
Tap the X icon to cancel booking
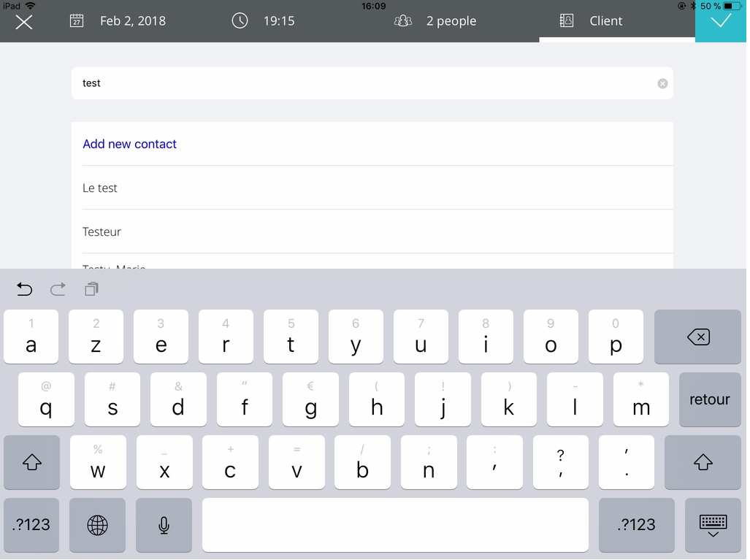tap(24, 22)
